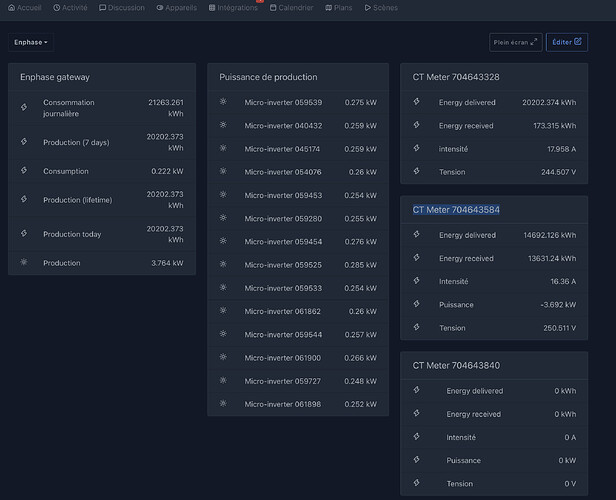Image resolution: width=616 pixels, height=500 pixels.
Task: Click sun icon of Micro-inverter 059544
Action: coord(223,334)
